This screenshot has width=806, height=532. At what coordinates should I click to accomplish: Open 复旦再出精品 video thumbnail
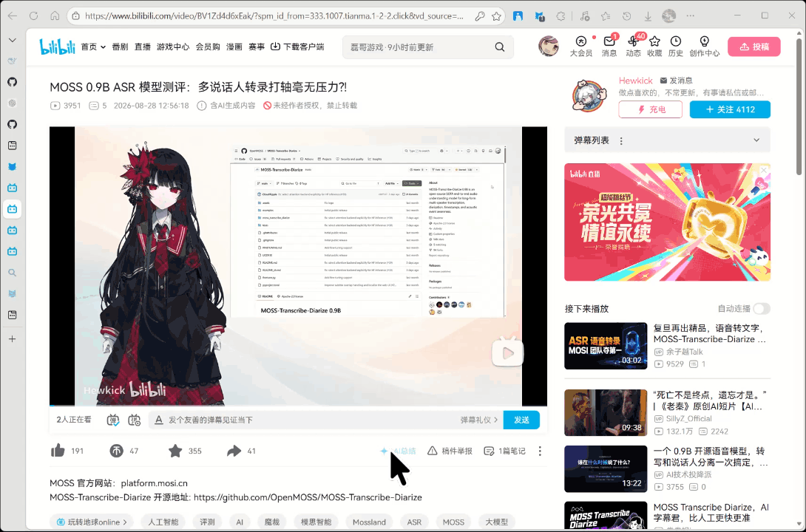[x=606, y=346]
